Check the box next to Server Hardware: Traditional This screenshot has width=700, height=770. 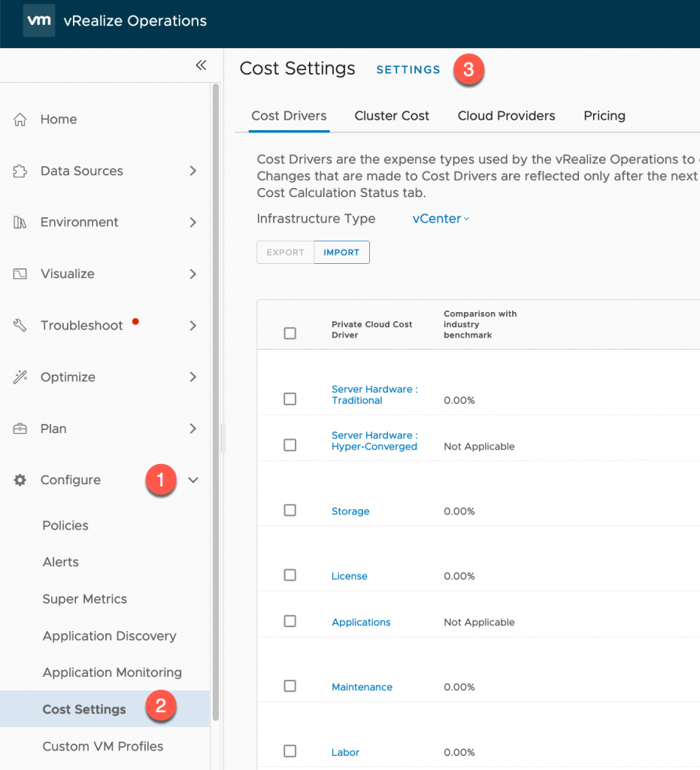[x=290, y=399]
